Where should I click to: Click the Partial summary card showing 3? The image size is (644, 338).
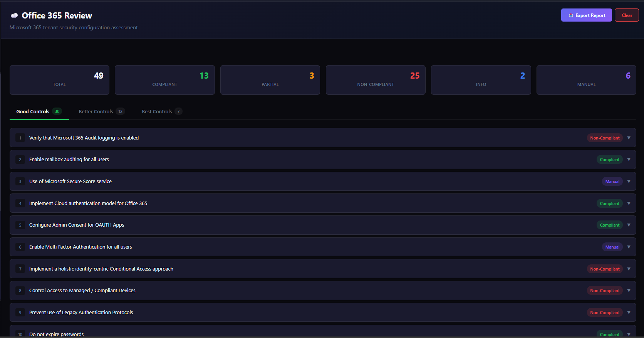click(270, 80)
